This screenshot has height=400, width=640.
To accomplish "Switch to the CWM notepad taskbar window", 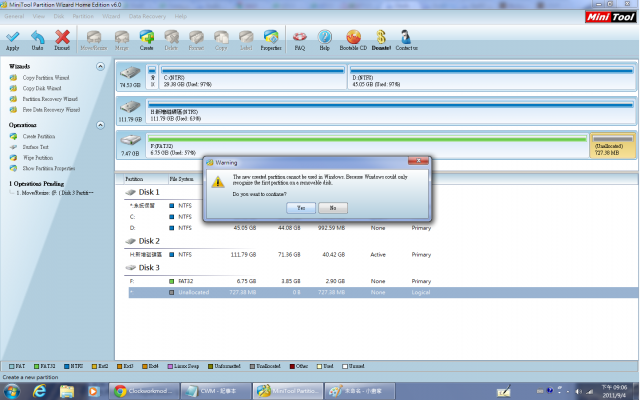I will [216, 391].
